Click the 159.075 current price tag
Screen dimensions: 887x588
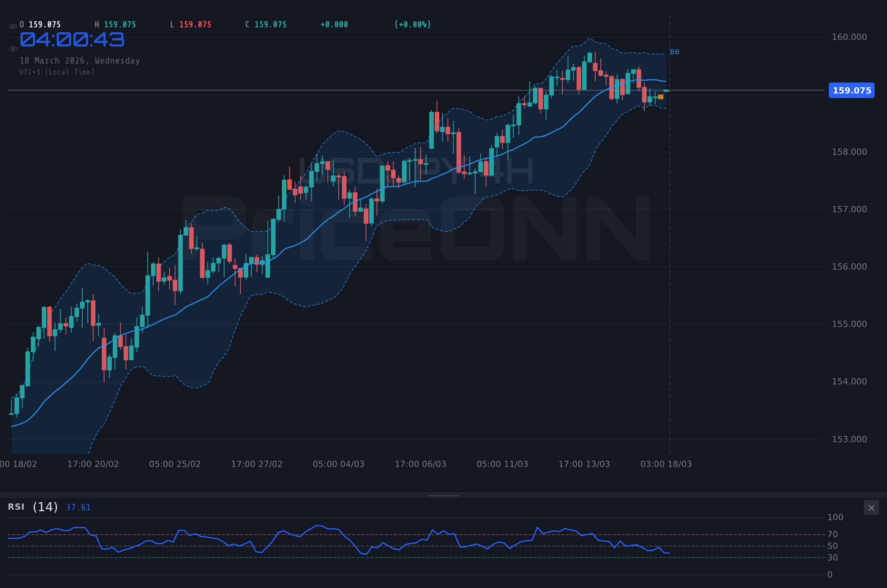(852, 90)
